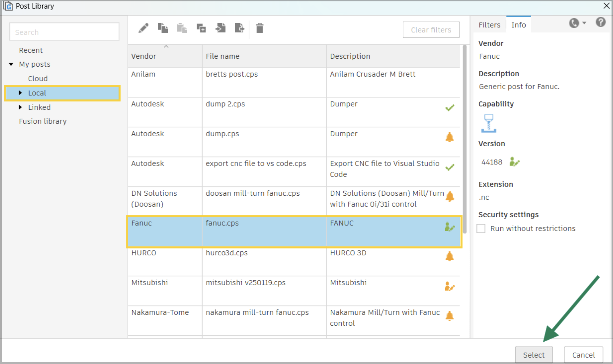Click the Edit post pencil icon
The width and height of the screenshot is (613, 364).
144,28
